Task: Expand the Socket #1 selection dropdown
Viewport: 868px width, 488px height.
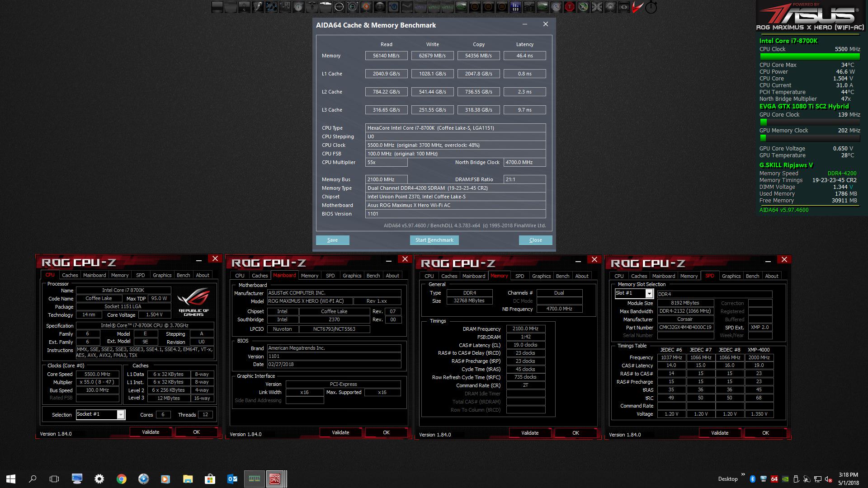Action: [x=121, y=414]
